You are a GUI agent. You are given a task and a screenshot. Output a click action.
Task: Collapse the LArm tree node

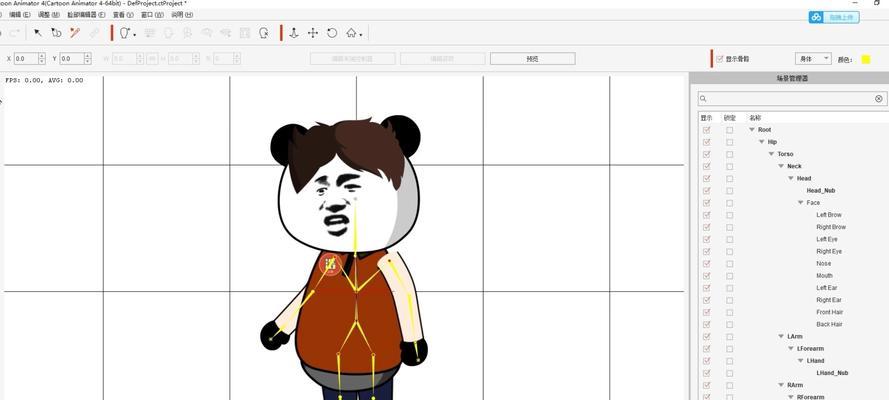pos(781,337)
